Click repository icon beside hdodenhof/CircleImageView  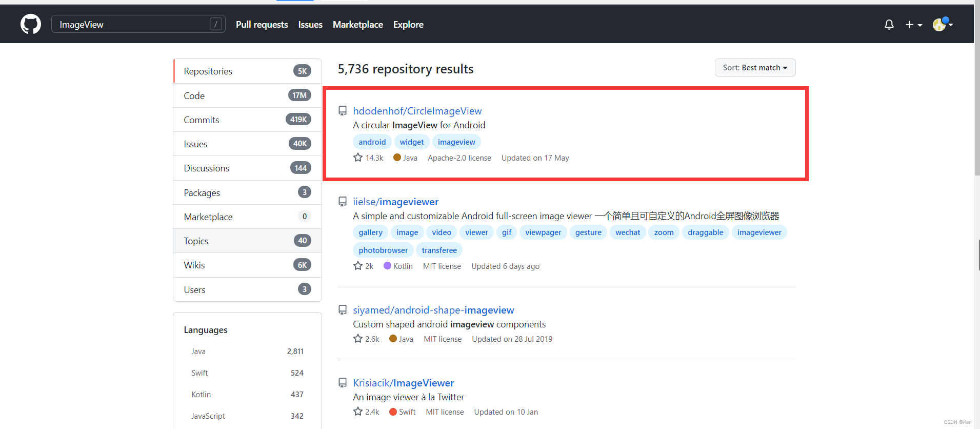pyautogui.click(x=343, y=111)
